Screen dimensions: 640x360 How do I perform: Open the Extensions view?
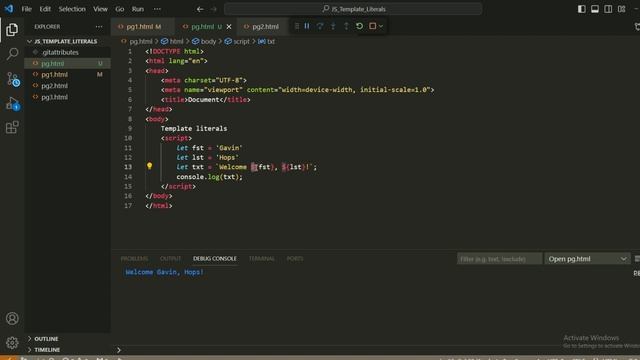click(x=12, y=127)
